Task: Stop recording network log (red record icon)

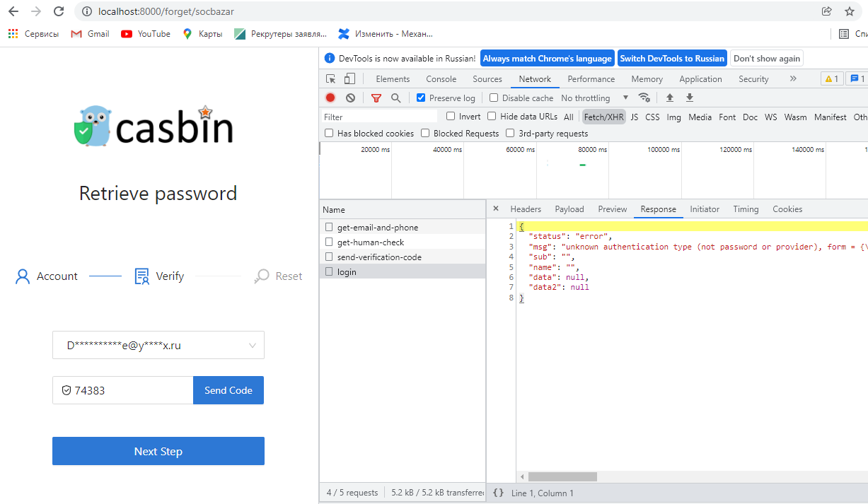Action: point(330,98)
